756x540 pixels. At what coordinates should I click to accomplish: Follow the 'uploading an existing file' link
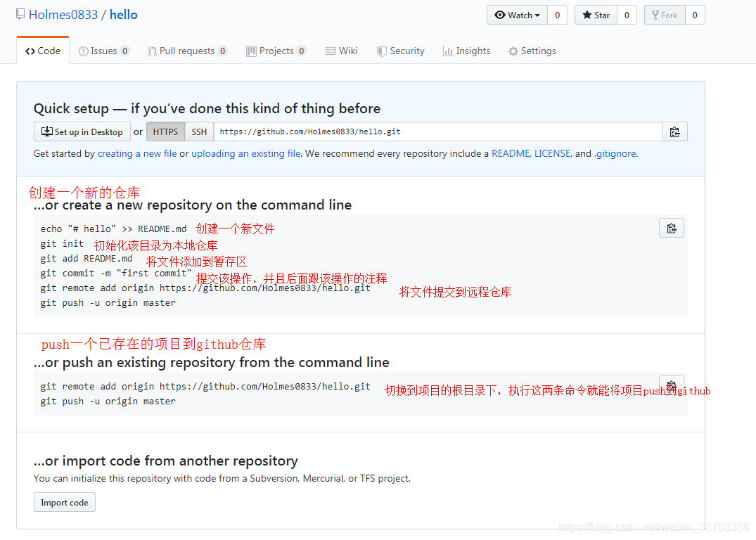246,153
